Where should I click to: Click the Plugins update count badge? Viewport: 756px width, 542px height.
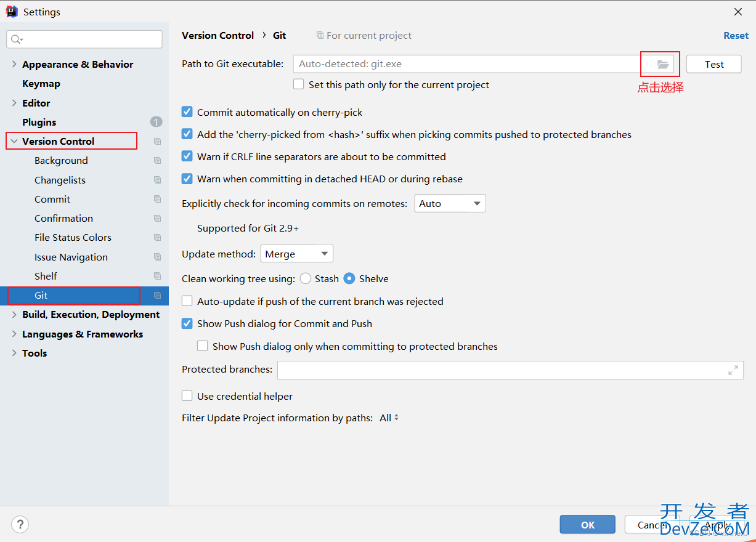point(156,122)
